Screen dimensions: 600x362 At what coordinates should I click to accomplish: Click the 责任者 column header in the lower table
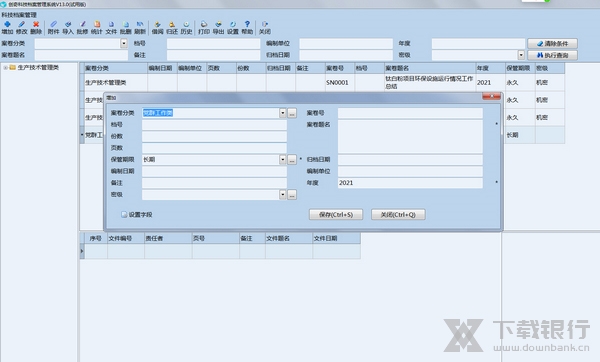168,238
